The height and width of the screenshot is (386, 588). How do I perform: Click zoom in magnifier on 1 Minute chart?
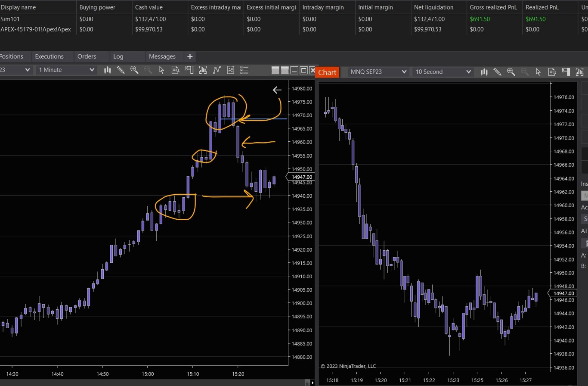(134, 70)
